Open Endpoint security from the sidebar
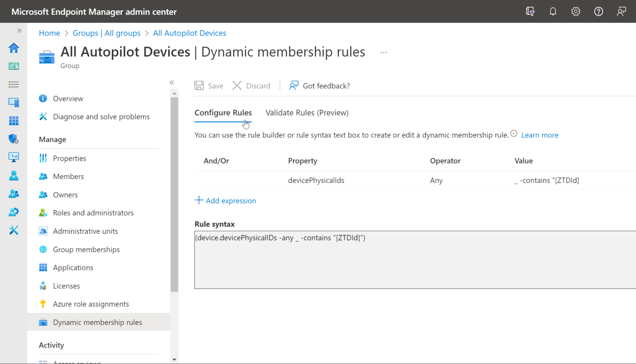The image size is (636, 364). 14,139
